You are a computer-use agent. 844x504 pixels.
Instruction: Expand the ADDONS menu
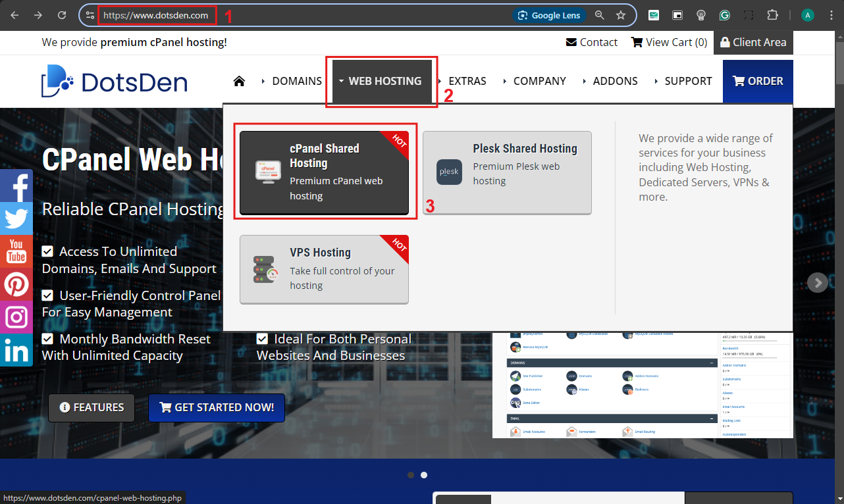(x=610, y=81)
